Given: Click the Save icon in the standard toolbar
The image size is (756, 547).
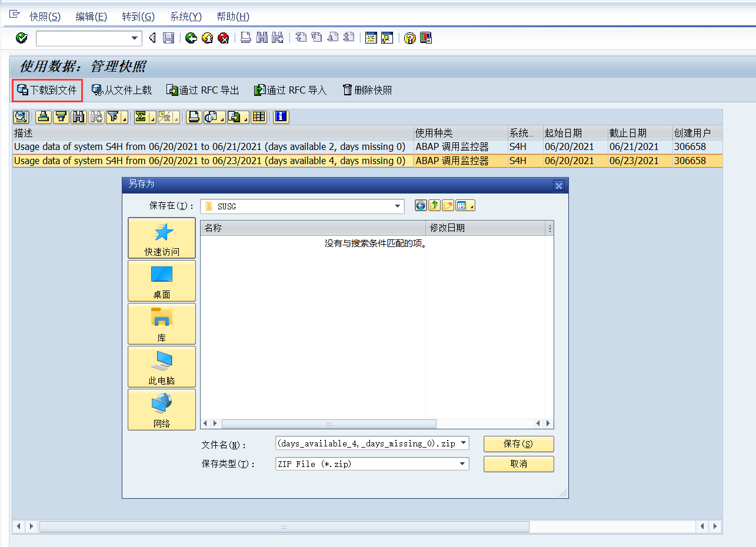Looking at the screenshot, I should [169, 38].
